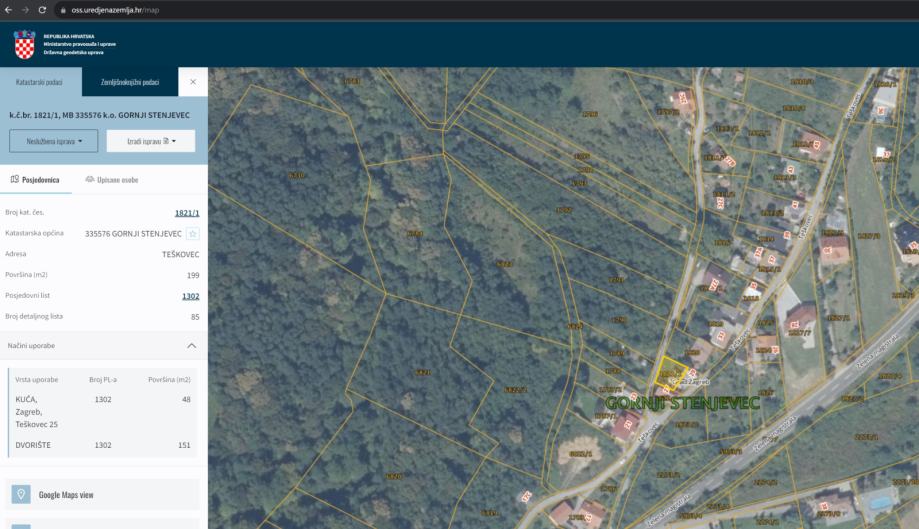Select the Upisane osobe tab
Screen dimensions: 919x529
tap(111, 180)
